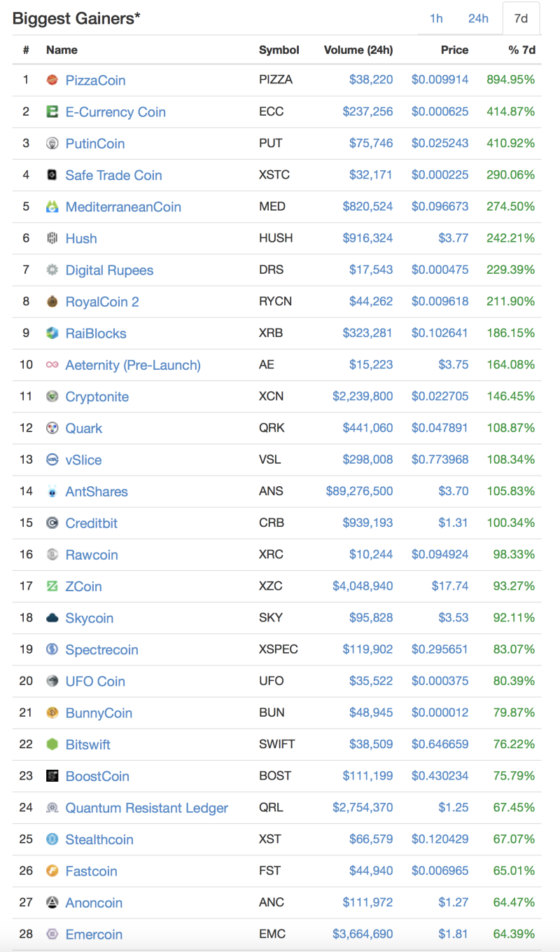Image resolution: width=560 pixels, height=952 pixels.
Task: Click the MediterraneanCoin logo icon
Action: 52,207
